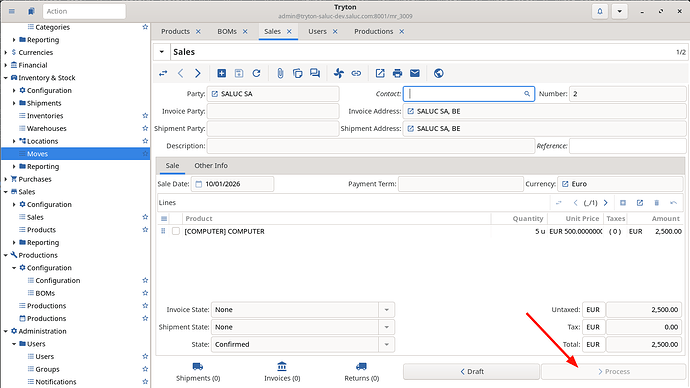Open the State dropdown showing Confirmed
Image resolution: width=690 pixels, height=388 pixels.
click(386, 344)
